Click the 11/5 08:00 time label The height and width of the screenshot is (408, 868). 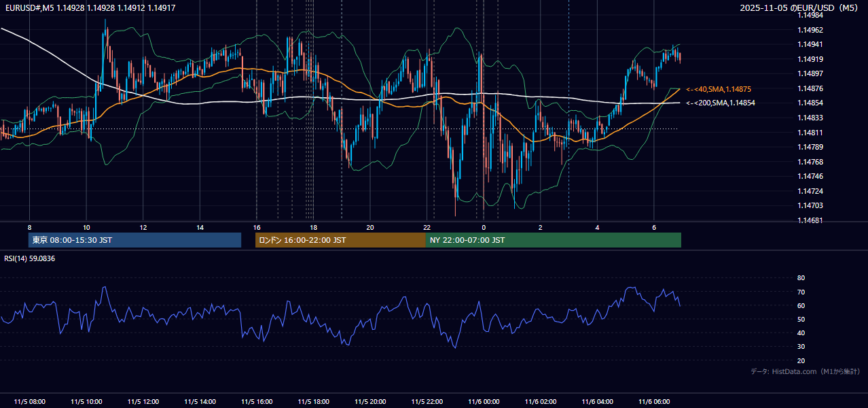point(29,402)
